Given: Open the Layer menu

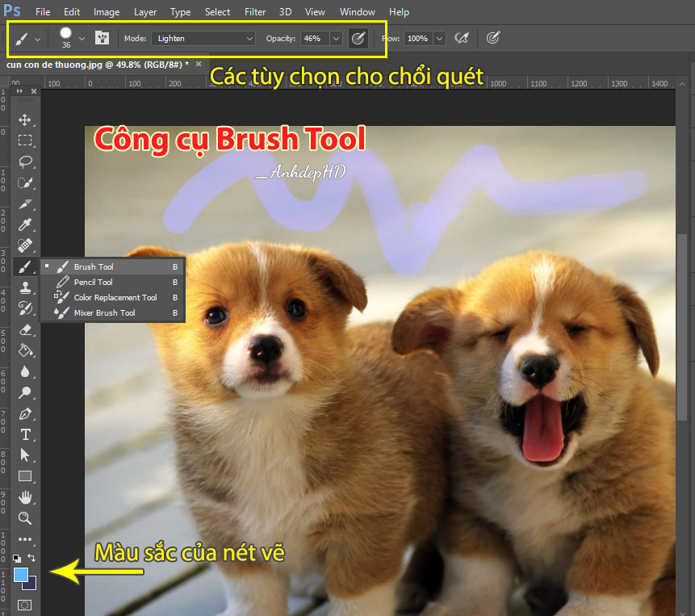Looking at the screenshot, I should coord(145,12).
